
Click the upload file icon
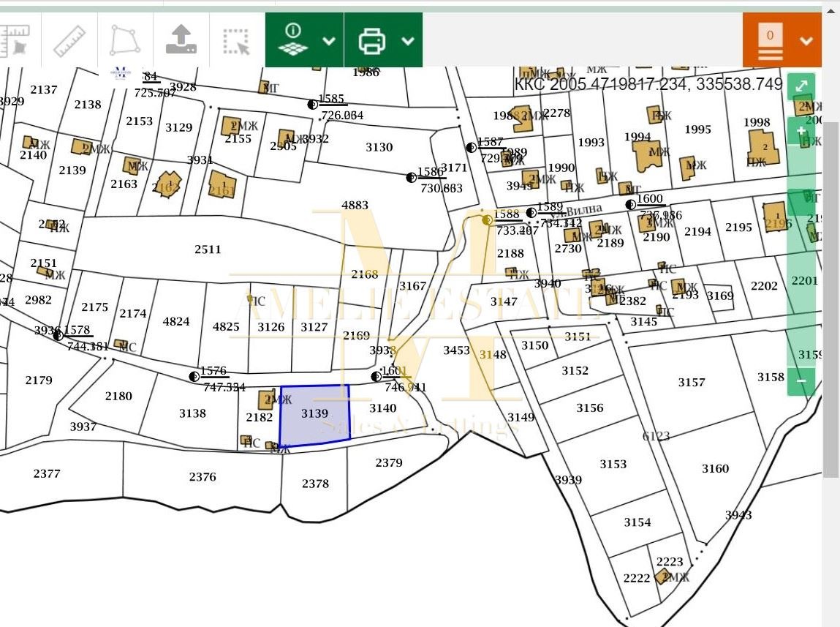click(x=181, y=40)
